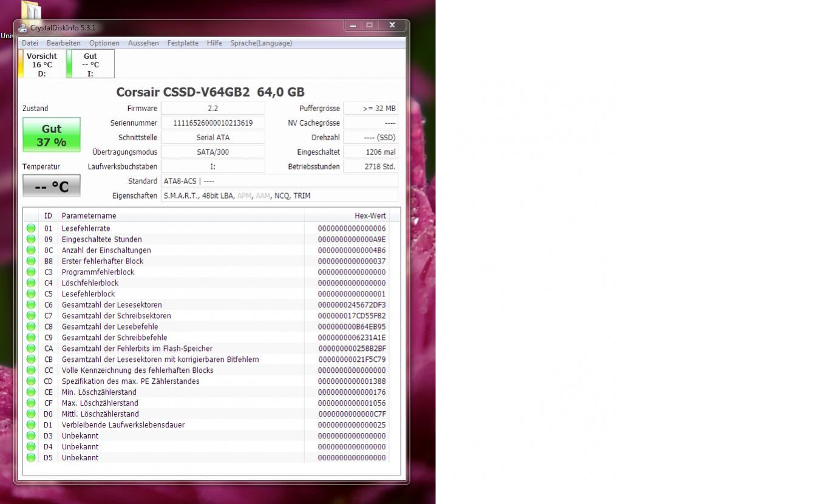
Task: Click status icon for Lesefehlerrate row
Action: [x=31, y=228]
